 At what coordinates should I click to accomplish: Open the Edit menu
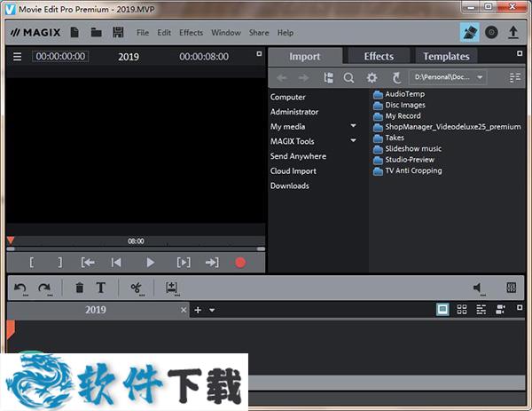[x=164, y=33]
